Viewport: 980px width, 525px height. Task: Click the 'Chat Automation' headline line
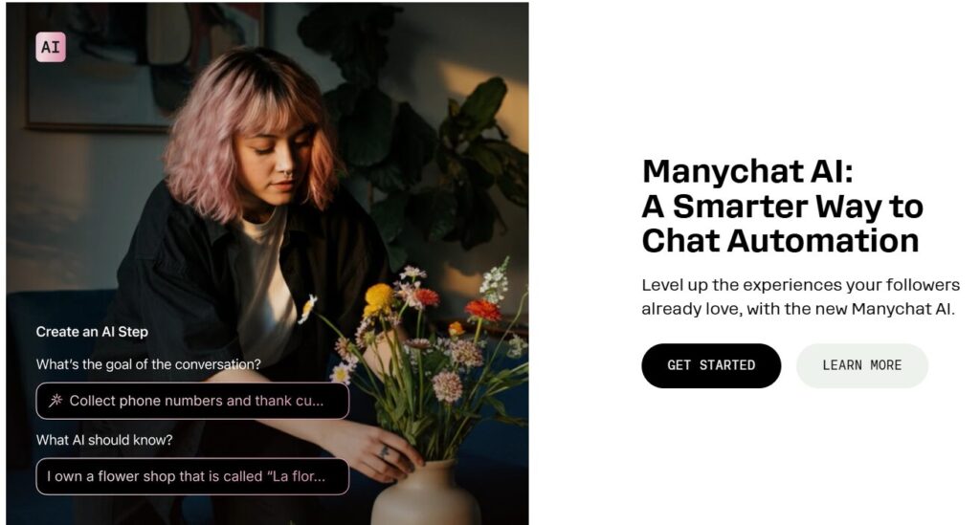(x=781, y=240)
